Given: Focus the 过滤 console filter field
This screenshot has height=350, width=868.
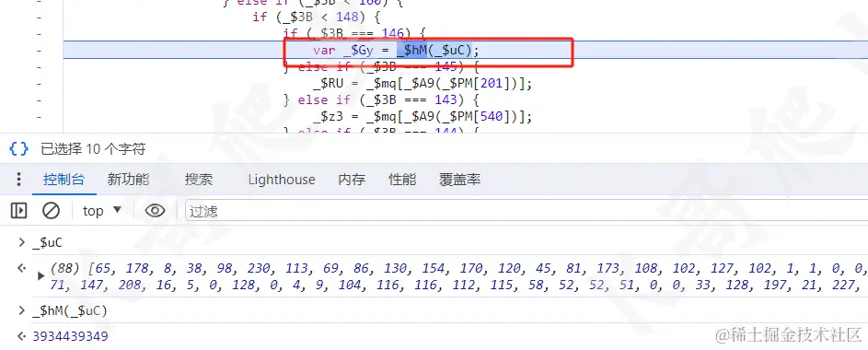Looking at the screenshot, I should click(x=526, y=211).
